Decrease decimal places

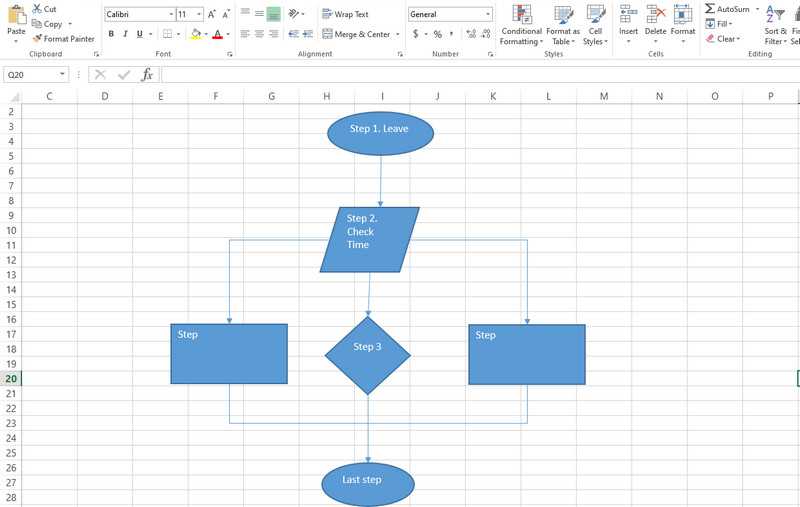coord(486,34)
